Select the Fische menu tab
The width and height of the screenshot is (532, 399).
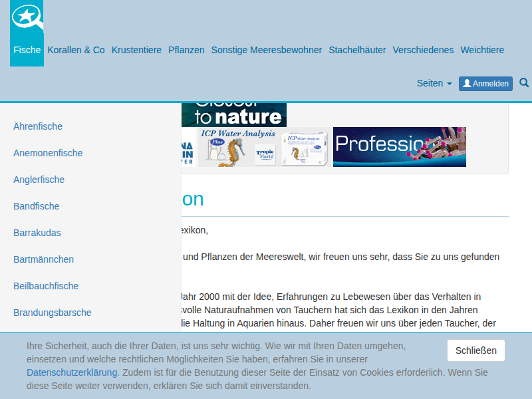click(27, 50)
